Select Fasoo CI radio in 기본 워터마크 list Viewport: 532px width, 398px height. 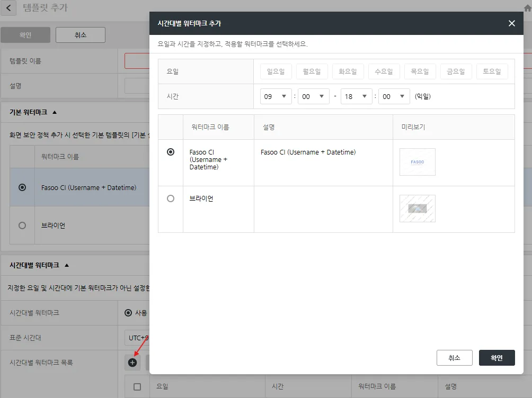tap(22, 187)
